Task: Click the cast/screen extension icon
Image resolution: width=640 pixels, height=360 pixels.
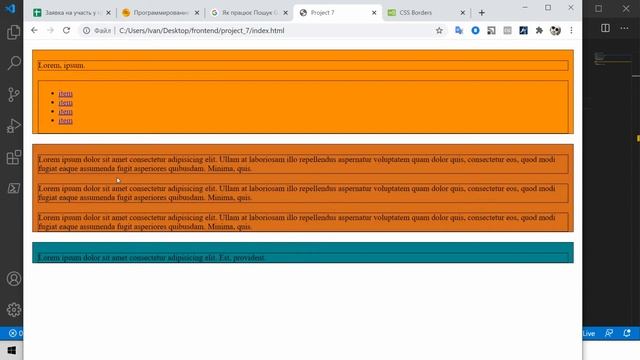Action: coord(491,31)
